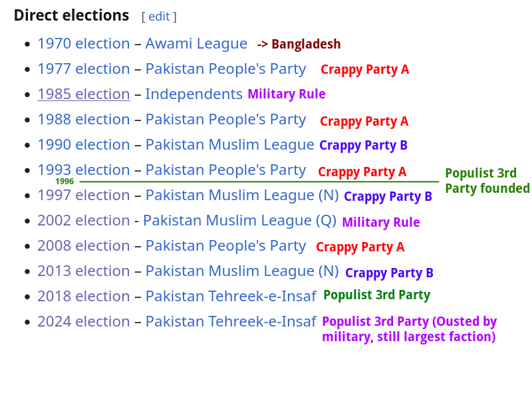The width and height of the screenshot is (532, 399).
Task: Click the edit link beside Direct elections
Action: coord(159,16)
